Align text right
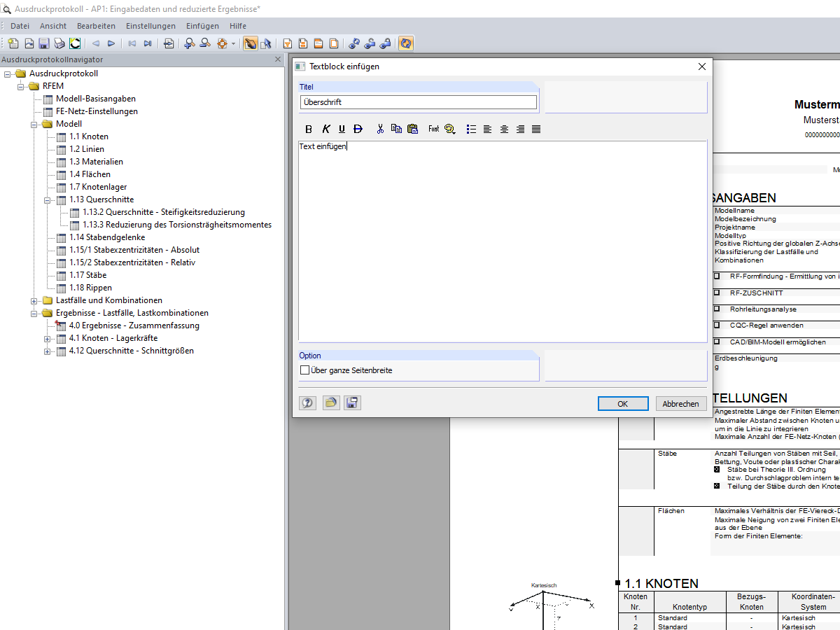 click(520, 129)
